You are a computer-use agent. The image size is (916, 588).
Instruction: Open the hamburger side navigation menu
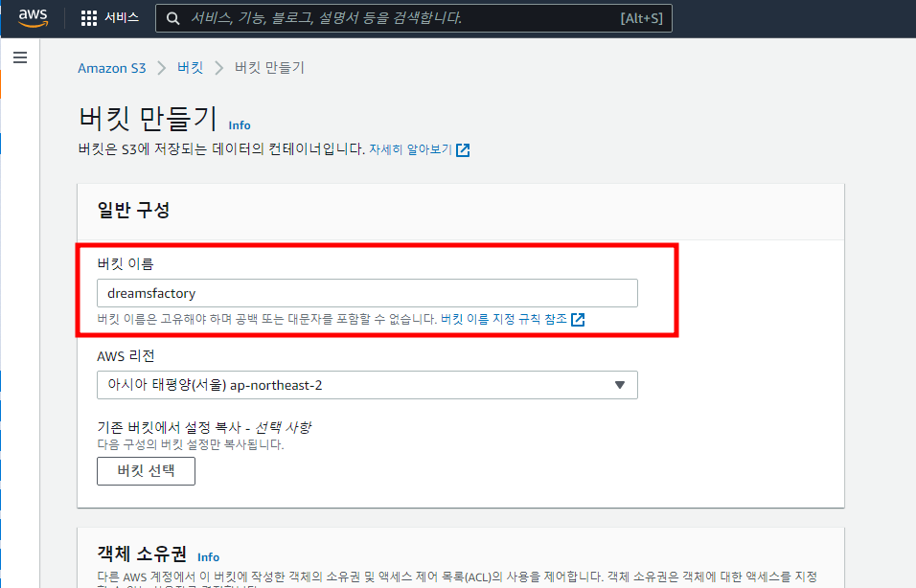point(20,57)
